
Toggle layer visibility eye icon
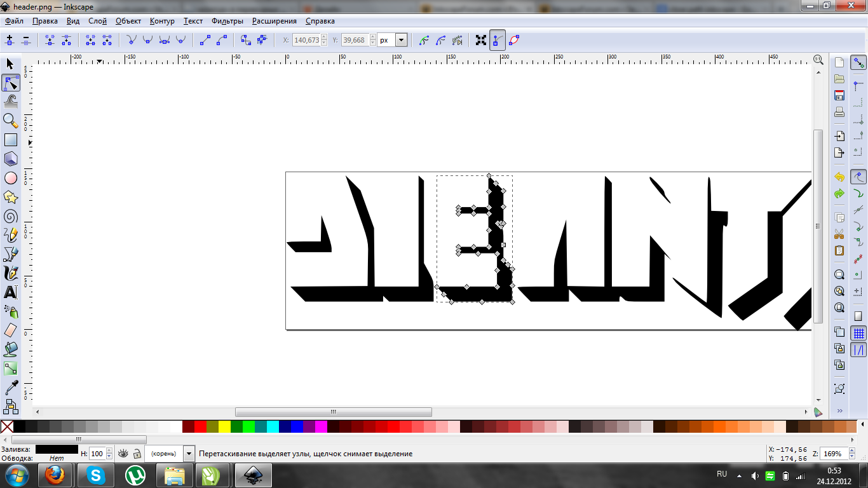123,454
